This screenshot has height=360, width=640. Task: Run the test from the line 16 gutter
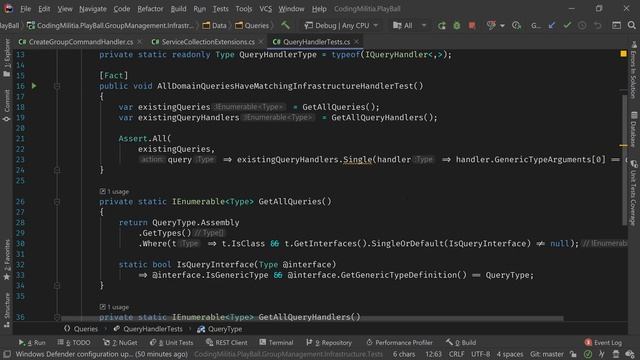34,86
